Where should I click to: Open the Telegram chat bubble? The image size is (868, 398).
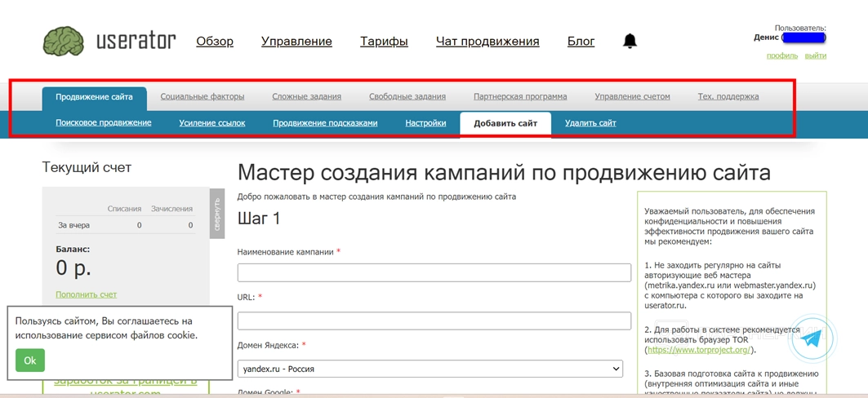(x=813, y=338)
